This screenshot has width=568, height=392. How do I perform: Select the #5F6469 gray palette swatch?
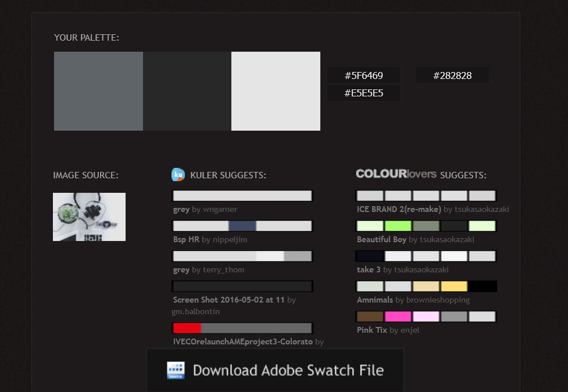pos(98,91)
